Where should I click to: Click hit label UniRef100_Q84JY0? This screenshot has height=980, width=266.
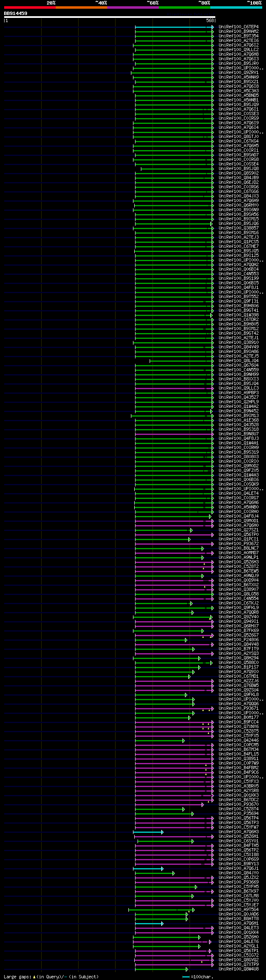(239, 873)
